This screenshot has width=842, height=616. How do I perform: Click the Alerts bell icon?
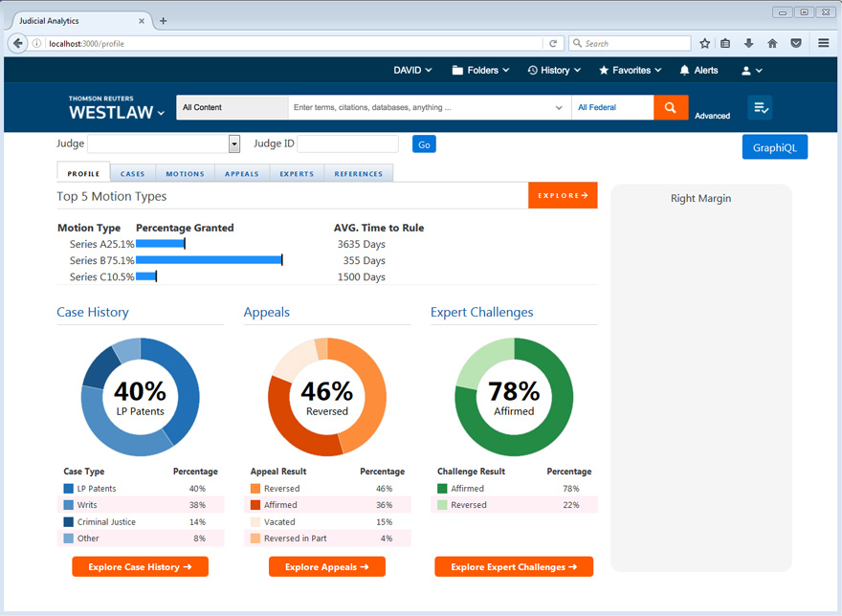coord(685,71)
